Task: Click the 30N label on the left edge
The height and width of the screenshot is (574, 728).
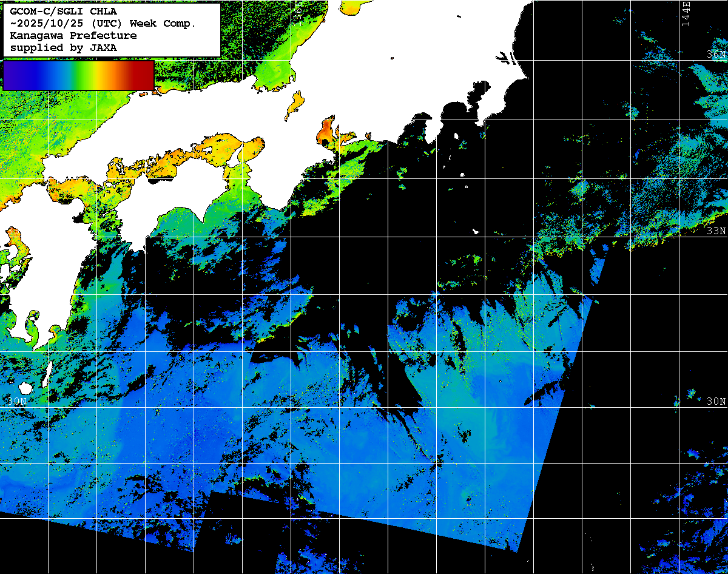Action: [x=17, y=401]
